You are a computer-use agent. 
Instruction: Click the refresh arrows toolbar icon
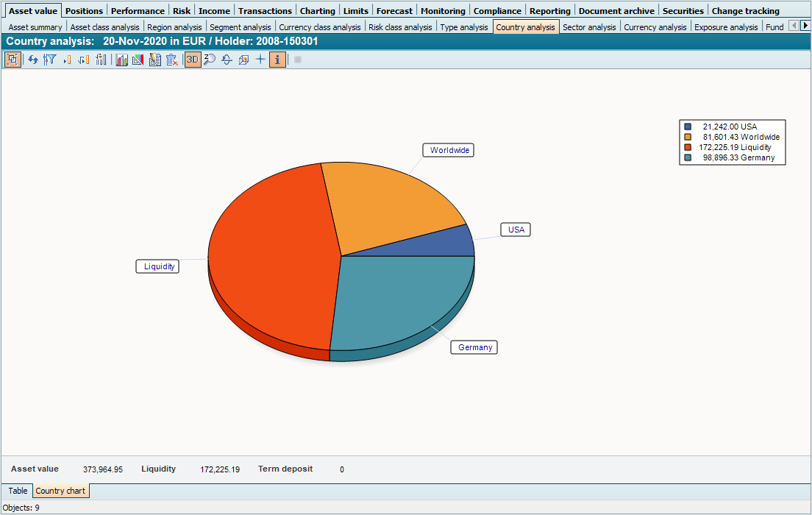pos(33,60)
